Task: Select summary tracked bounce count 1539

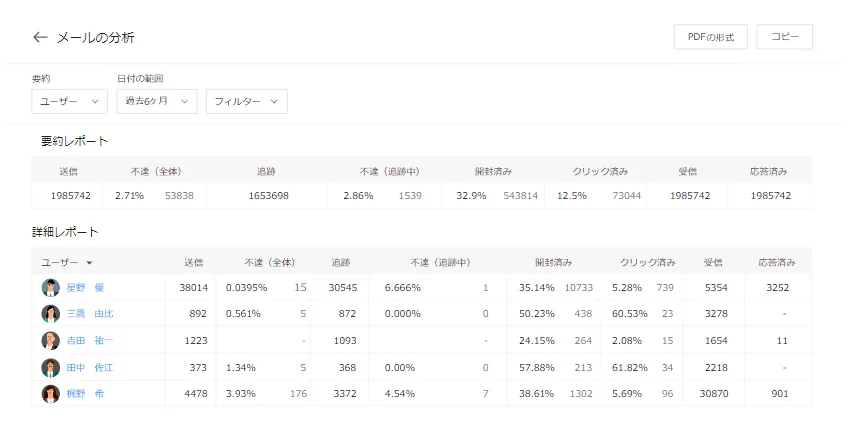Action: [410, 196]
